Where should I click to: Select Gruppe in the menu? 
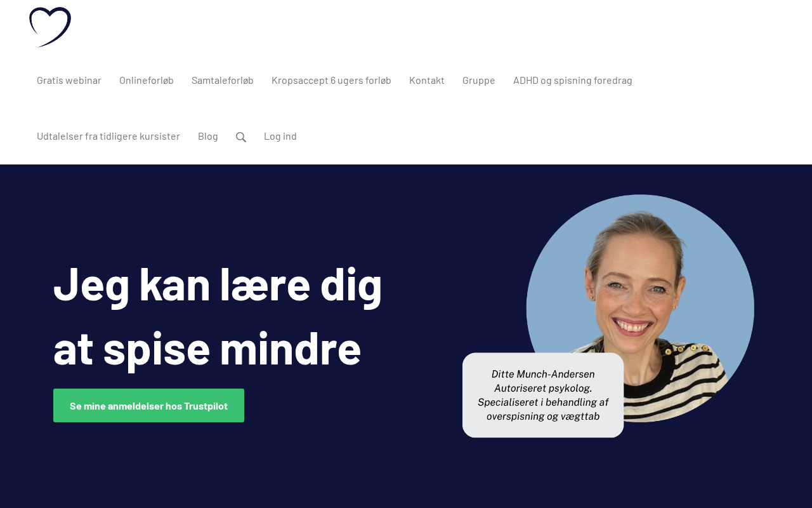click(x=479, y=80)
